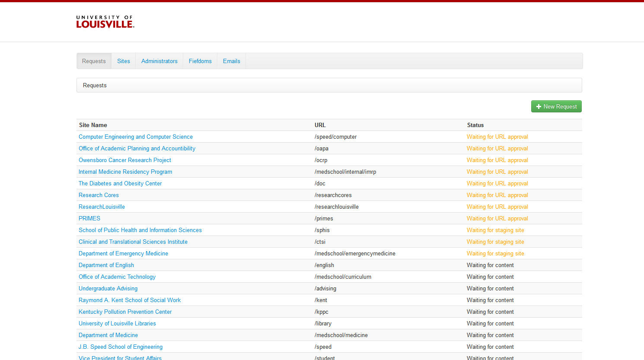644x360 pixels.
Task: Open Kentucky Pollution Prevention Center link
Action: pos(125,312)
